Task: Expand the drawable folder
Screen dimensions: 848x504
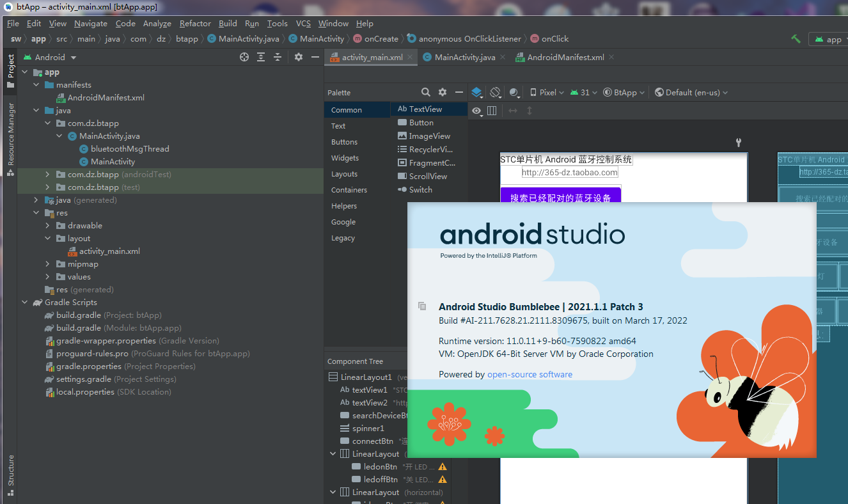Action: click(x=47, y=226)
